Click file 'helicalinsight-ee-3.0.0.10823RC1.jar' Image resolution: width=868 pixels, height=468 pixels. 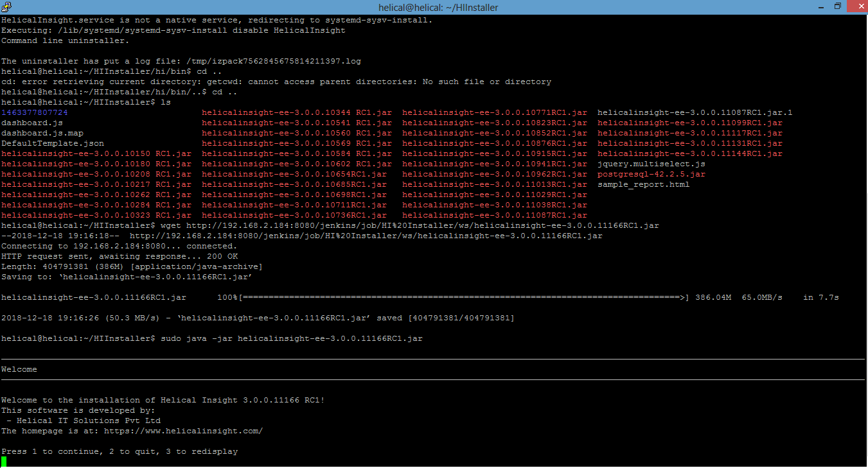pyautogui.click(x=495, y=123)
